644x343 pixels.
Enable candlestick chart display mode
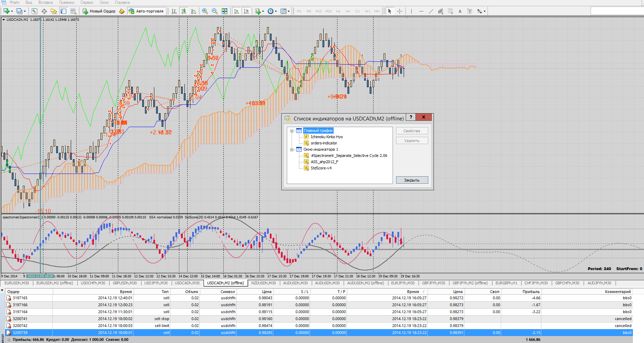click(x=184, y=11)
